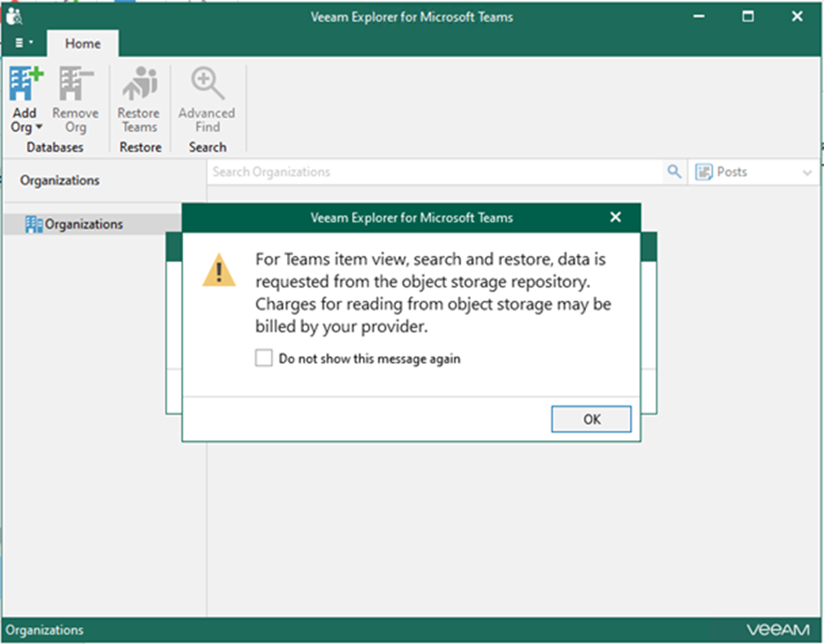This screenshot has height=644, width=824.
Task: Check 'Do not show this message again'
Action: point(264,359)
